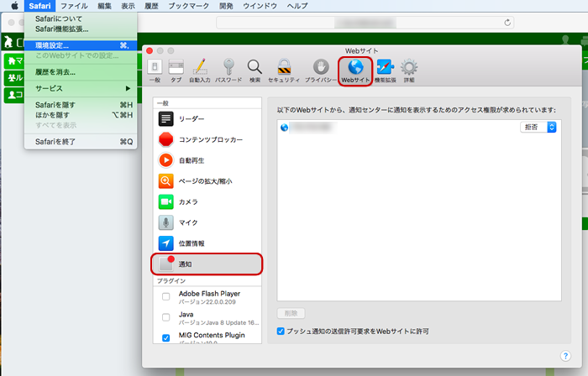Open the 表示 menu
The height and width of the screenshot is (376, 588).
[x=128, y=6]
